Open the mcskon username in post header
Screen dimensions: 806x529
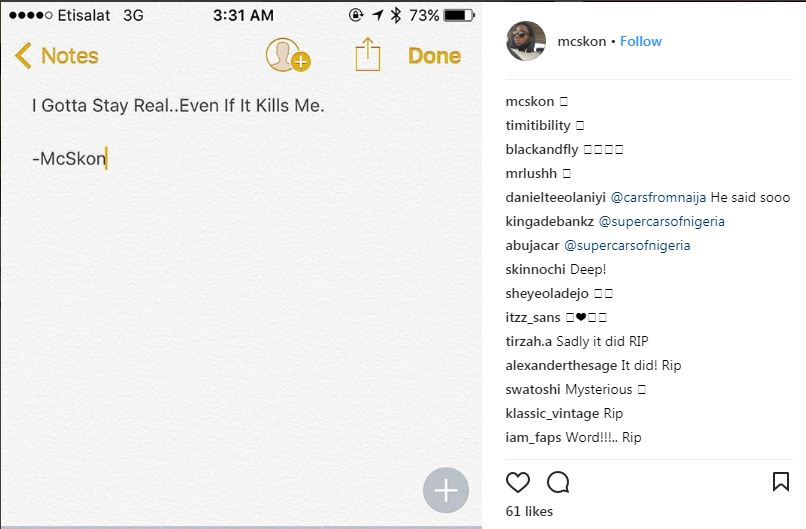click(x=581, y=41)
